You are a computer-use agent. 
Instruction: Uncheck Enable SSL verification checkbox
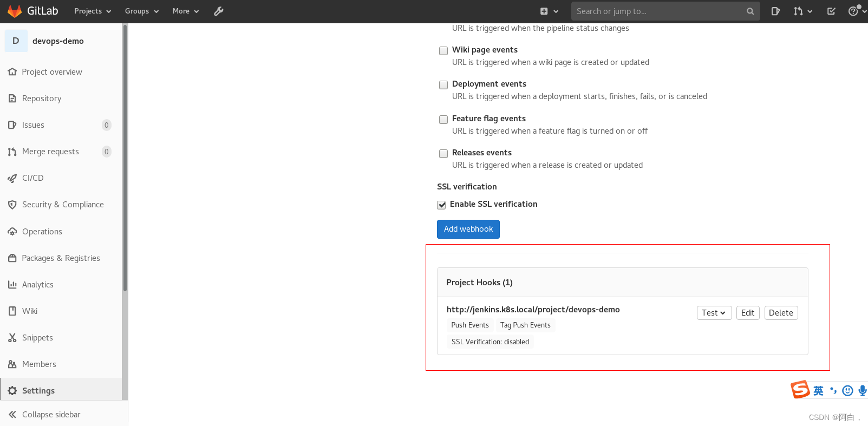441,205
